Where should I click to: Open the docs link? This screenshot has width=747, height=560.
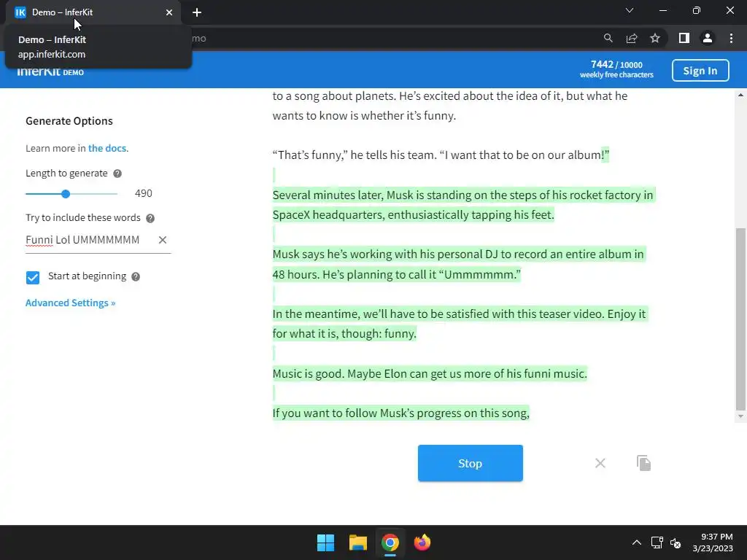click(x=107, y=148)
